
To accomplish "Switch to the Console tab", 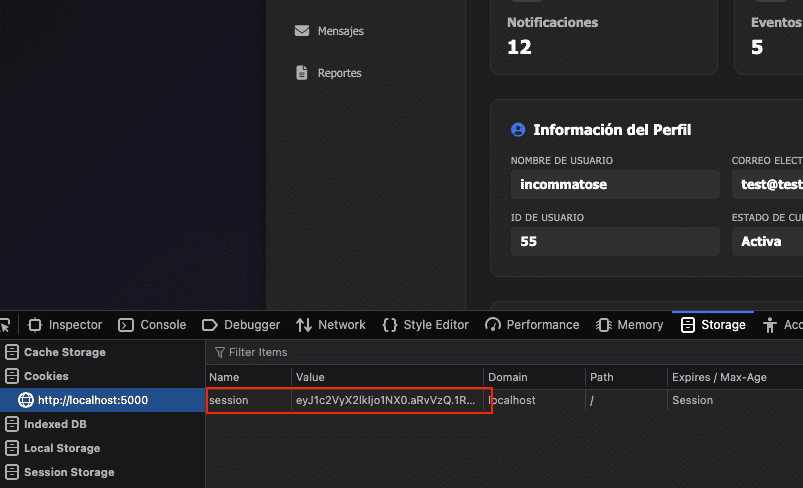I will [x=153, y=325].
